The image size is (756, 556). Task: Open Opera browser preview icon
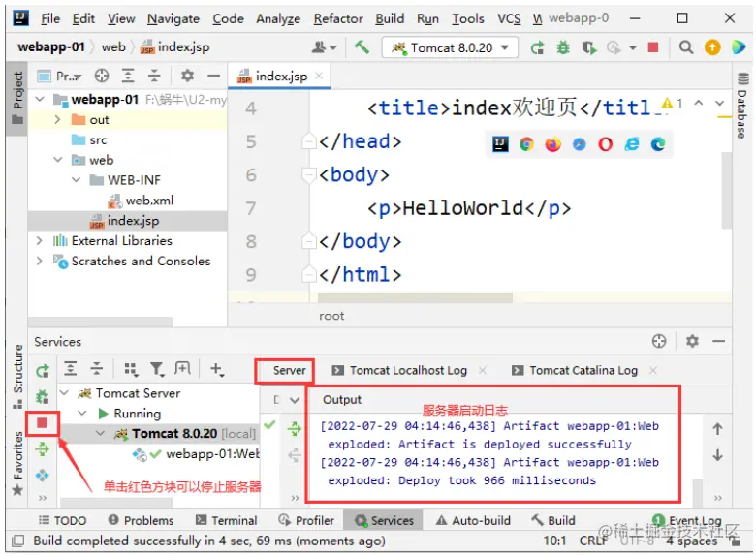tap(605, 144)
